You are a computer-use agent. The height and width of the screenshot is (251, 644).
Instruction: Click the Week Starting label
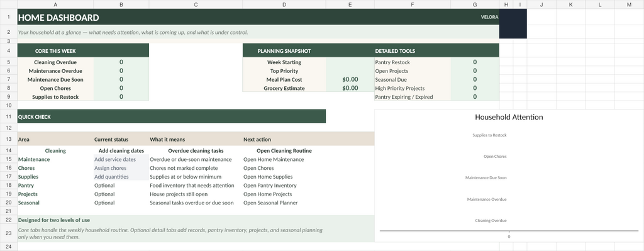coord(284,62)
